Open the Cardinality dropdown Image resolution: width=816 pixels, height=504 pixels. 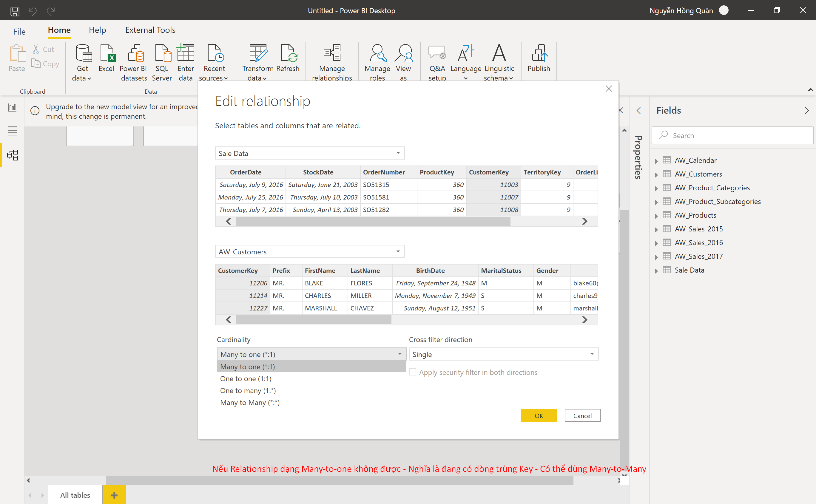pos(311,354)
